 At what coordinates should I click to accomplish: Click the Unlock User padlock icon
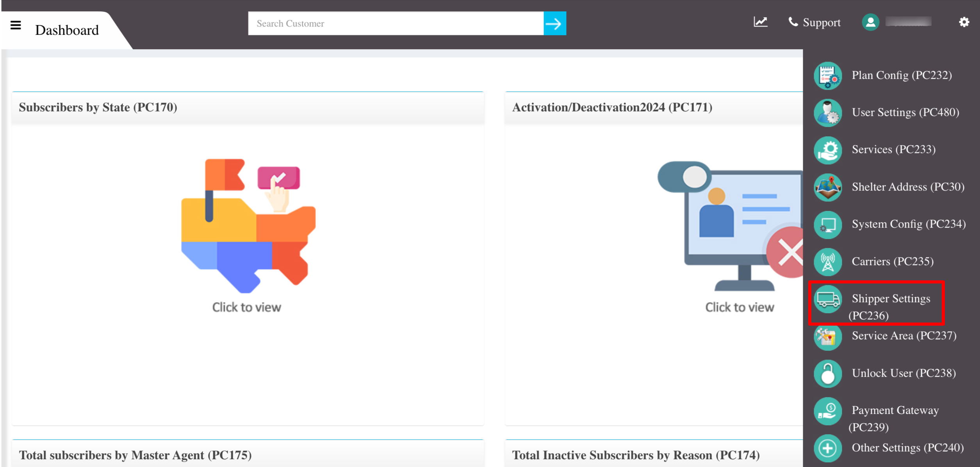click(x=828, y=373)
